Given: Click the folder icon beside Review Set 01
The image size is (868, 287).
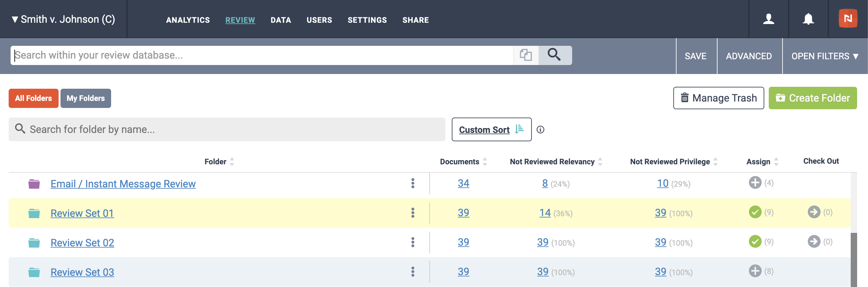Looking at the screenshot, I should (34, 213).
